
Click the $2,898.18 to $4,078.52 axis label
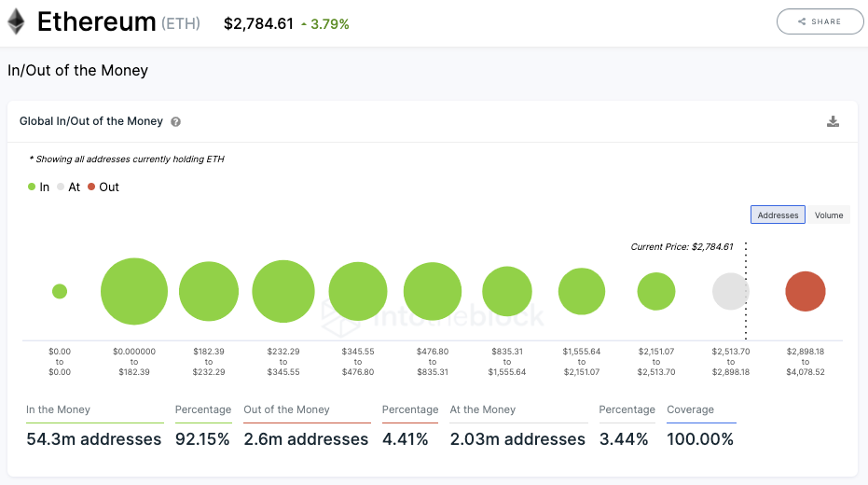point(806,362)
